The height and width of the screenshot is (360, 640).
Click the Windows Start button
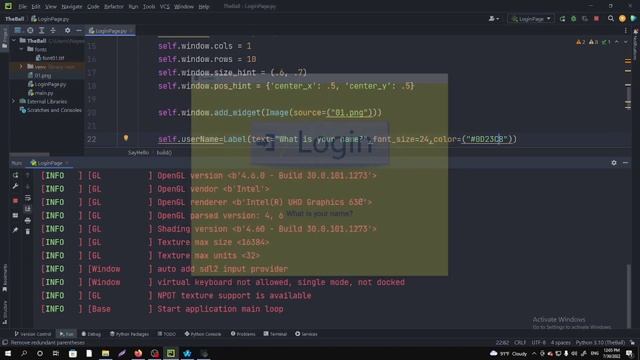(x=8, y=353)
